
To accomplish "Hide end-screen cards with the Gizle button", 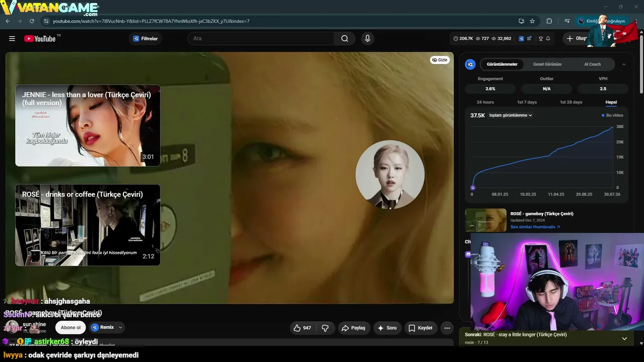I will click(440, 60).
